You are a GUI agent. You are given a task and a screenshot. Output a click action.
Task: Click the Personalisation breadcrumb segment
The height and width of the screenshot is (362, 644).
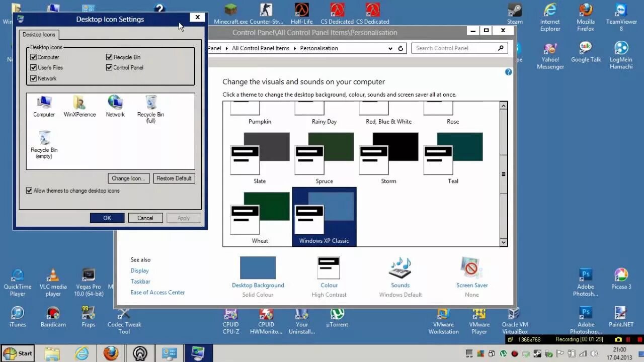[319, 48]
